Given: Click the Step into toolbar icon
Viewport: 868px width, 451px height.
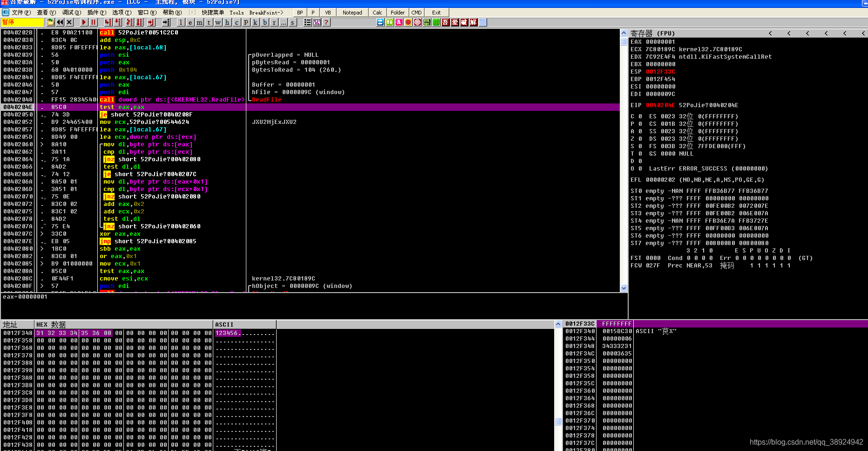Looking at the screenshot, I should point(108,22).
